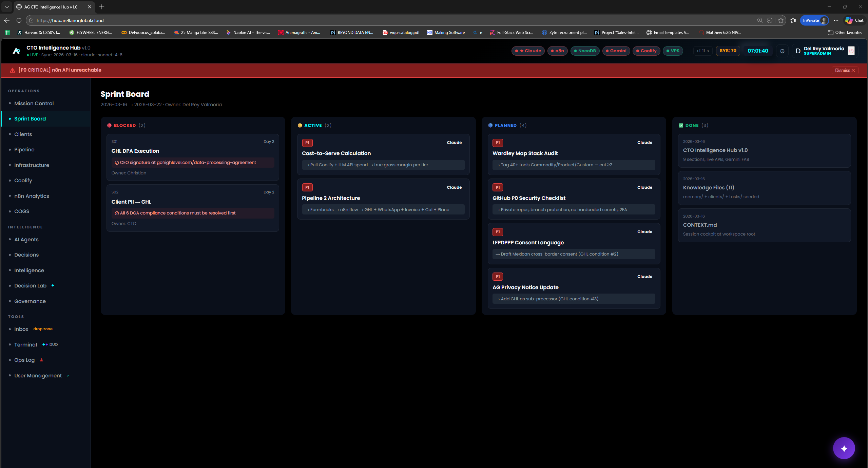Open the Harvardx CS50 bookmark
Screen dimensions: 868x468
click(39, 33)
